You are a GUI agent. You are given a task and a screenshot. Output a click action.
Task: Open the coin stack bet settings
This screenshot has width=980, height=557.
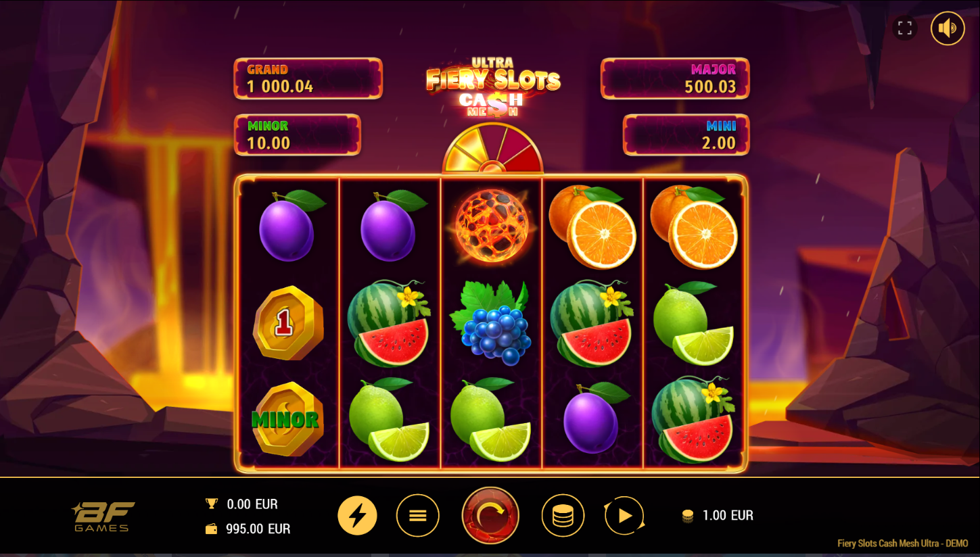pos(563,516)
